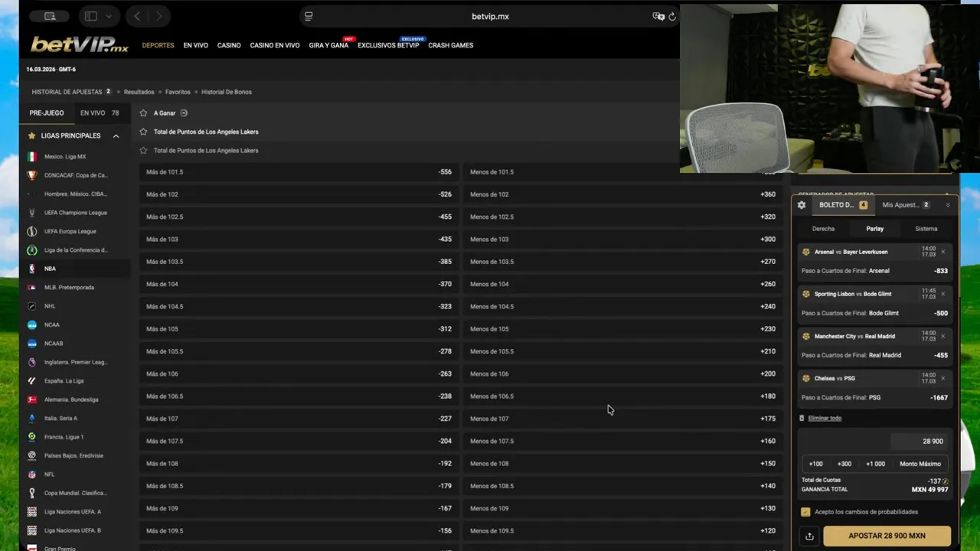This screenshot has height=551, width=980.
Task: Toggle Safari sidebar button
Action: 90,16
